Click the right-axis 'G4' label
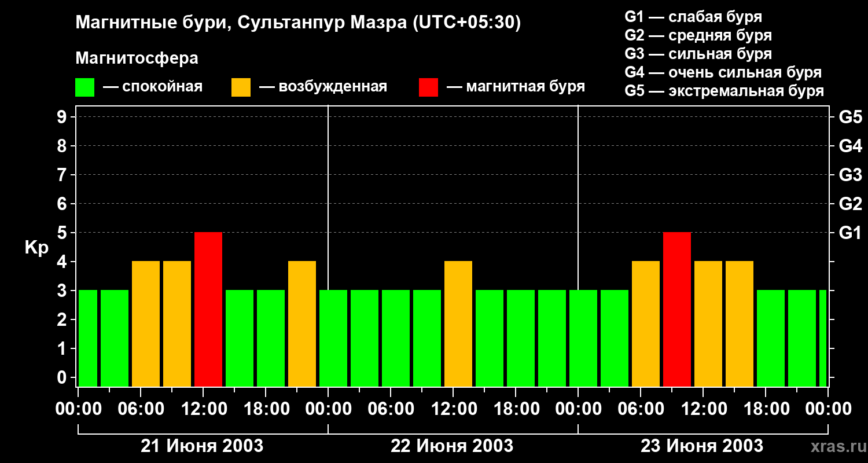Image resolution: width=868 pixels, height=463 pixels. click(850, 146)
